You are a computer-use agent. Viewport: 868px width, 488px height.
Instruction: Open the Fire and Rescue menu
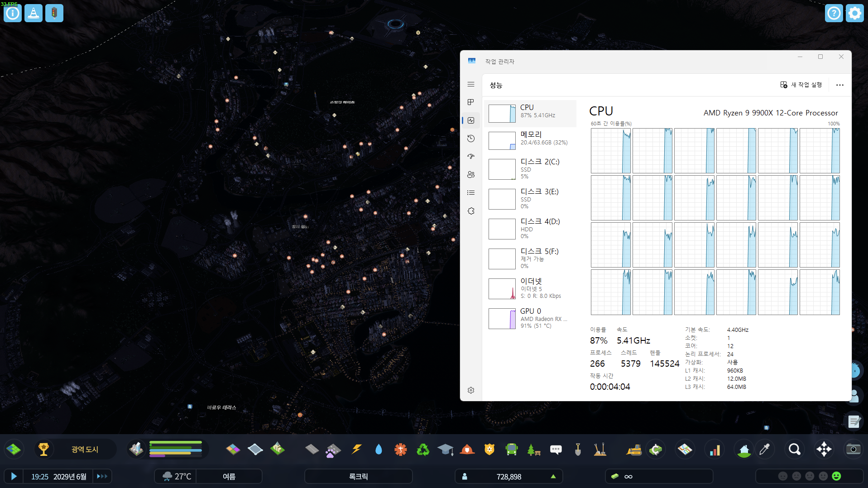tap(467, 449)
